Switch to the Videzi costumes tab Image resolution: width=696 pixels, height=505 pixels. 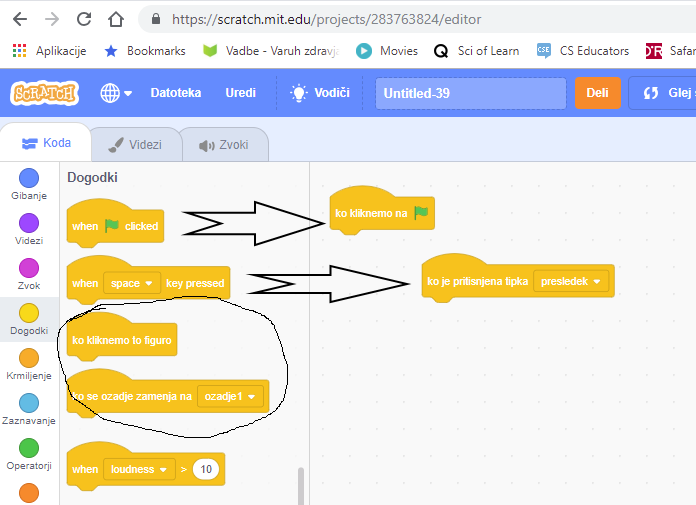[136, 144]
